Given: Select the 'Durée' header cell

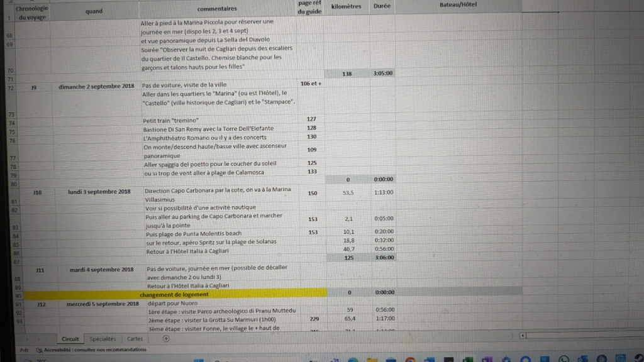Looking at the screenshot, I should point(382,6).
